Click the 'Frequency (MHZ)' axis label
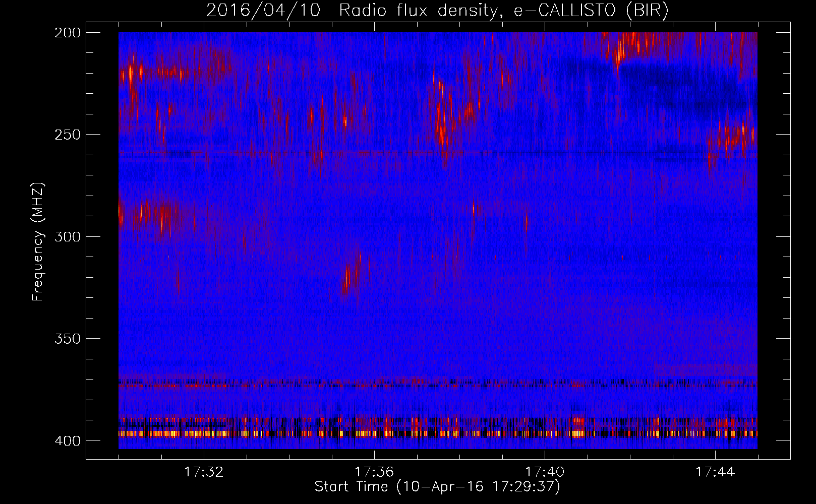This screenshot has height=504, width=816. click(38, 242)
